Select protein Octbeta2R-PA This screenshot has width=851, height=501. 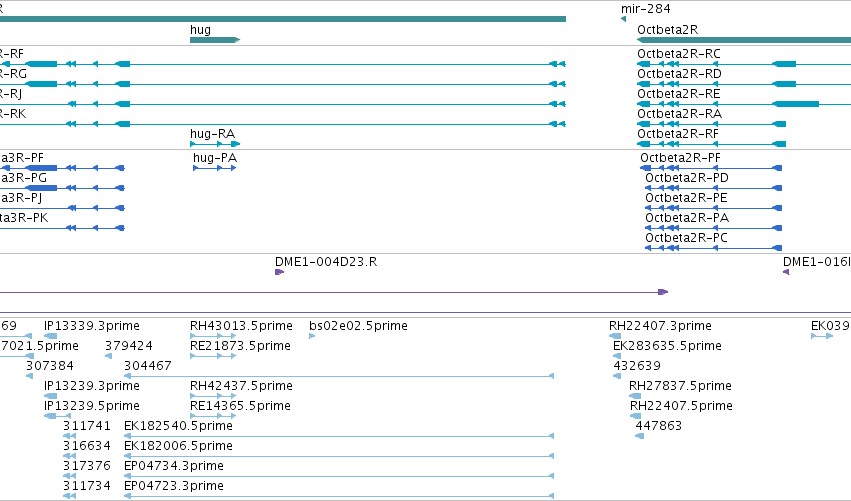coord(687,218)
